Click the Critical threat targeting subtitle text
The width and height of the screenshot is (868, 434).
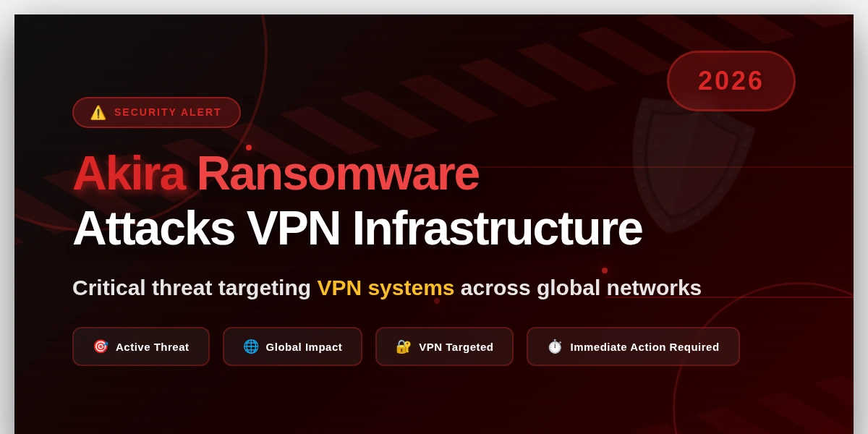pos(192,288)
